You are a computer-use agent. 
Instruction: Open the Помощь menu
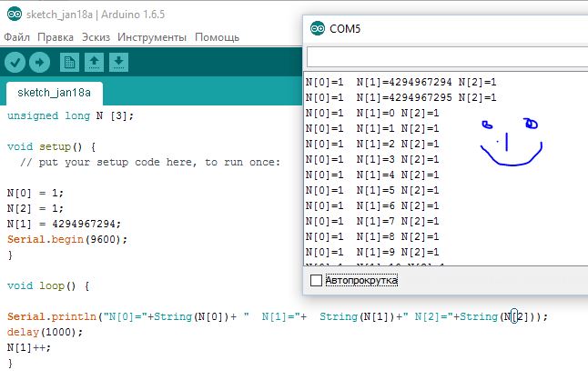[x=218, y=37]
